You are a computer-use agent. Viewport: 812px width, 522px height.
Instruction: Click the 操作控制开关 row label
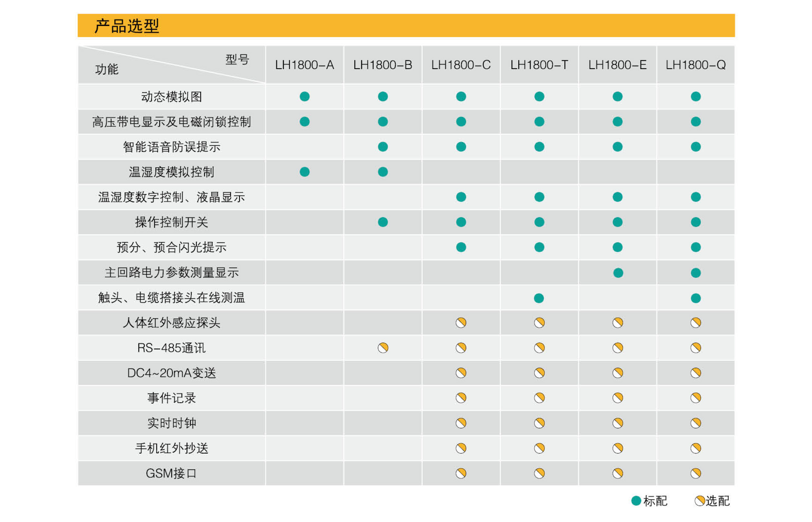coord(172,222)
